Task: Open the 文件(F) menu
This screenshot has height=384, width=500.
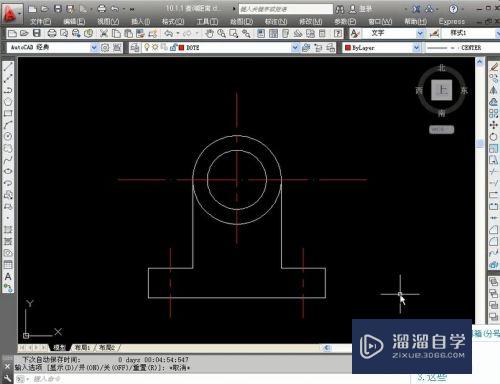Action: 40,22
